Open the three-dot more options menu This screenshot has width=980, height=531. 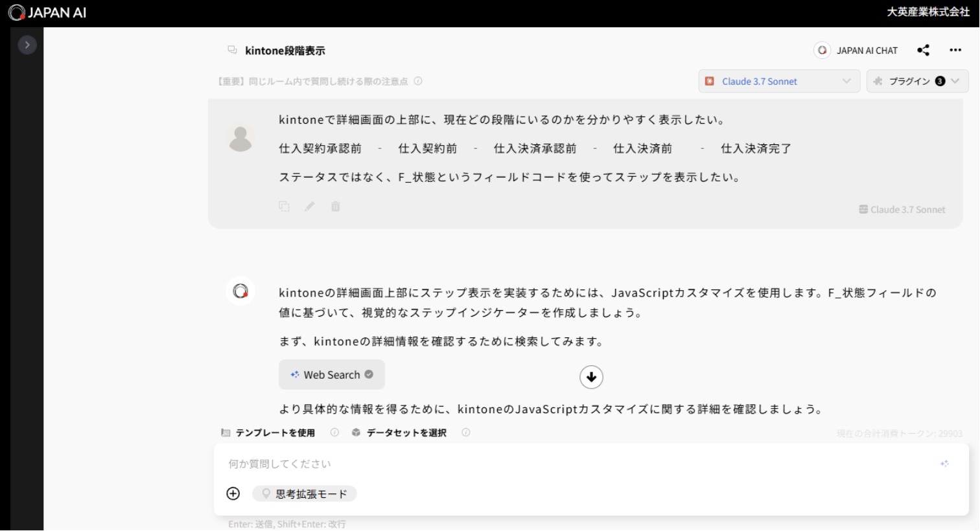click(955, 51)
